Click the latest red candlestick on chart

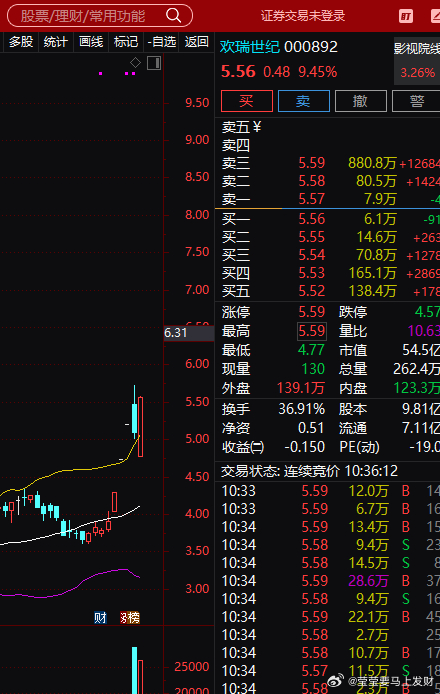point(140,427)
